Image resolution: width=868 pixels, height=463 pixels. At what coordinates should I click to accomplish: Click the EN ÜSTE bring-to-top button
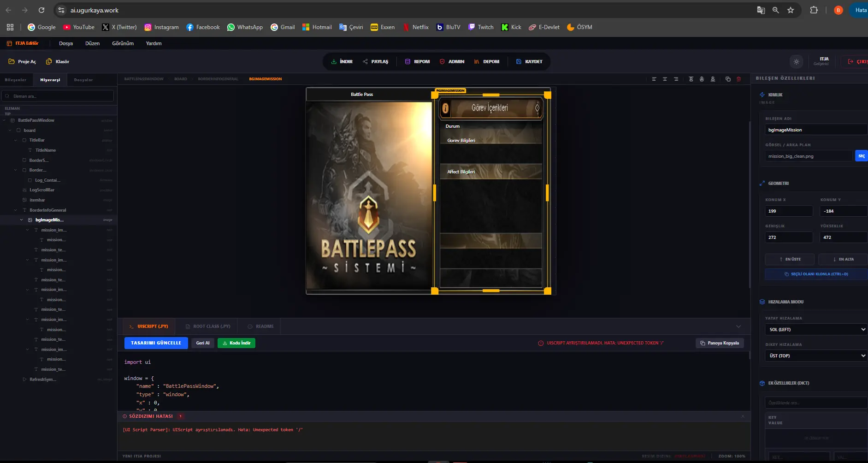[x=790, y=259]
